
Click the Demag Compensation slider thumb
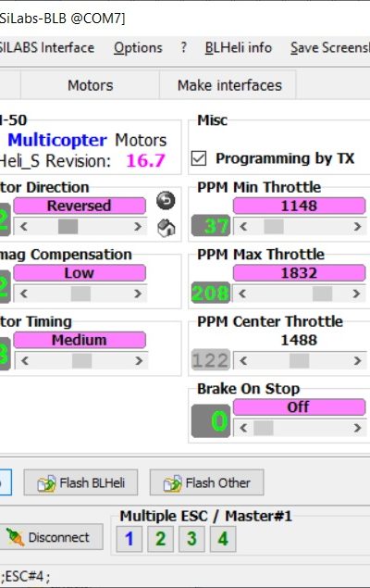[80, 294]
